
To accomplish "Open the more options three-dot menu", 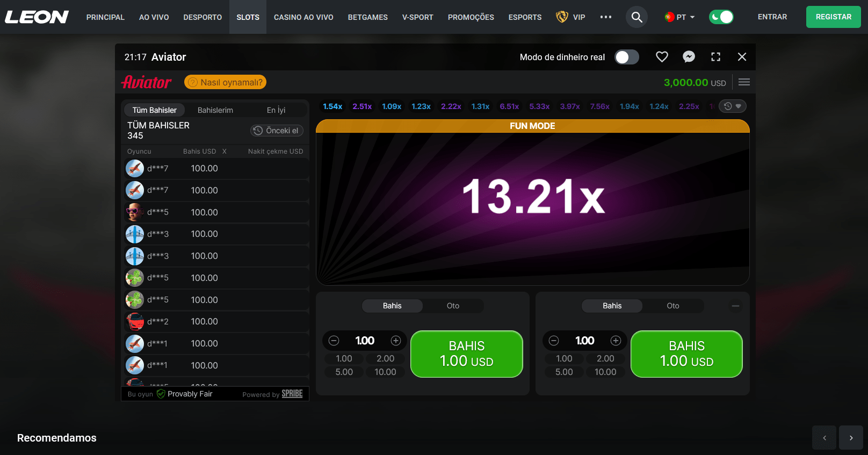I will (606, 17).
